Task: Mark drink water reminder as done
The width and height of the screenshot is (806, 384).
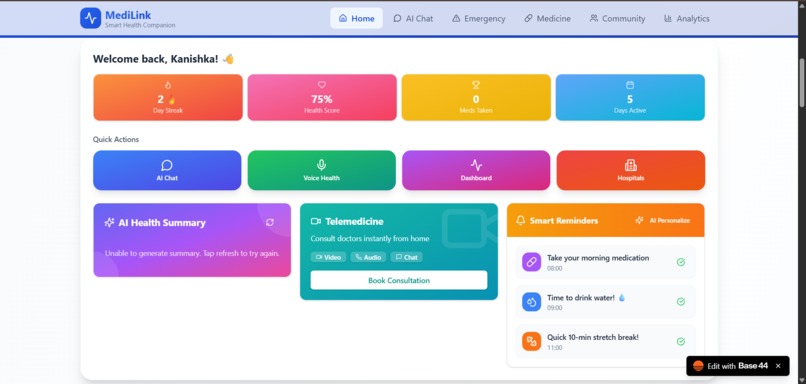Action: pos(681,302)
